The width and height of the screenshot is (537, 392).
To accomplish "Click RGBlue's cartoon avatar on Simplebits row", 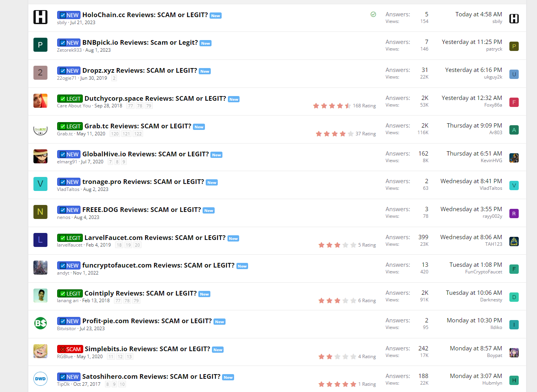I will tap(40, 351).
